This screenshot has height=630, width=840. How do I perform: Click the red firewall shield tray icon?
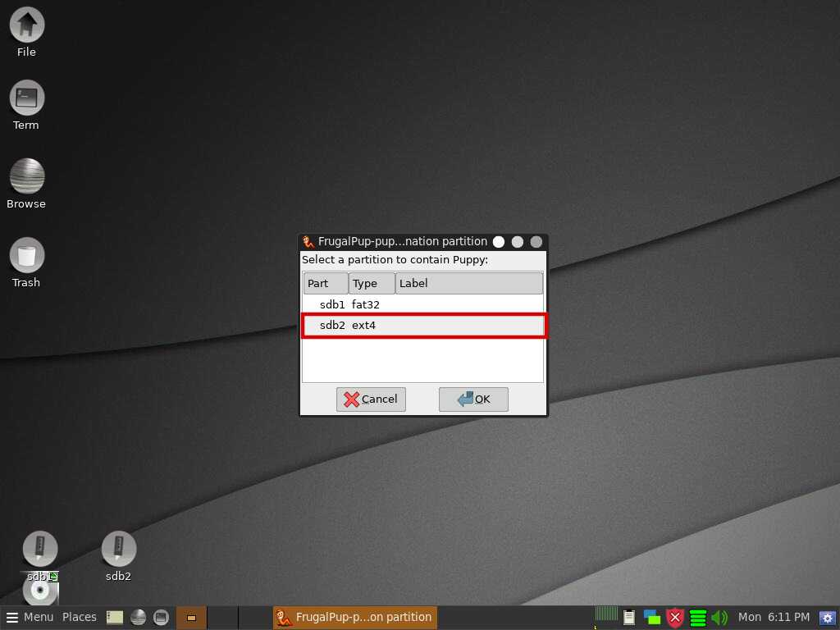tap(675, 618)
